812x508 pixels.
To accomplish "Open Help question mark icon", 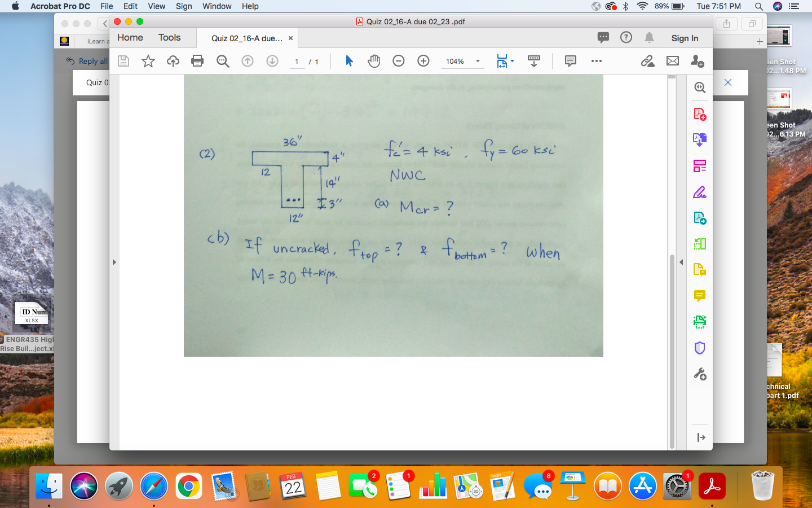I will pyautogui.click(x=626, y=37).
